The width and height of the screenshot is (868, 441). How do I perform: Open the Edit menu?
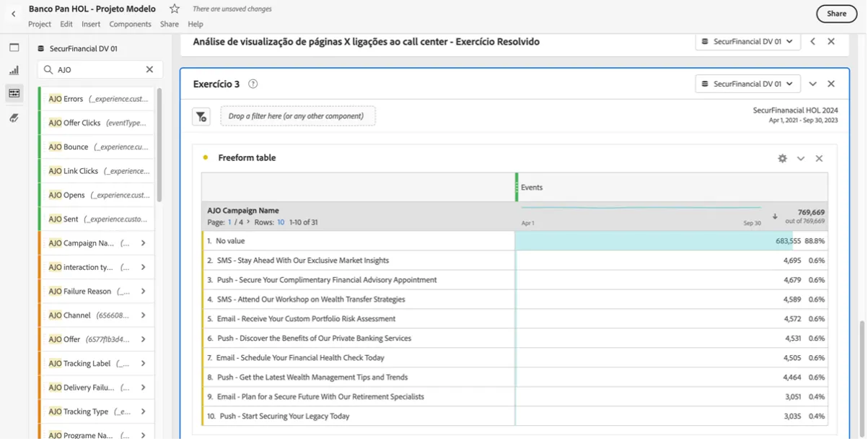click(x=66, y=24)
